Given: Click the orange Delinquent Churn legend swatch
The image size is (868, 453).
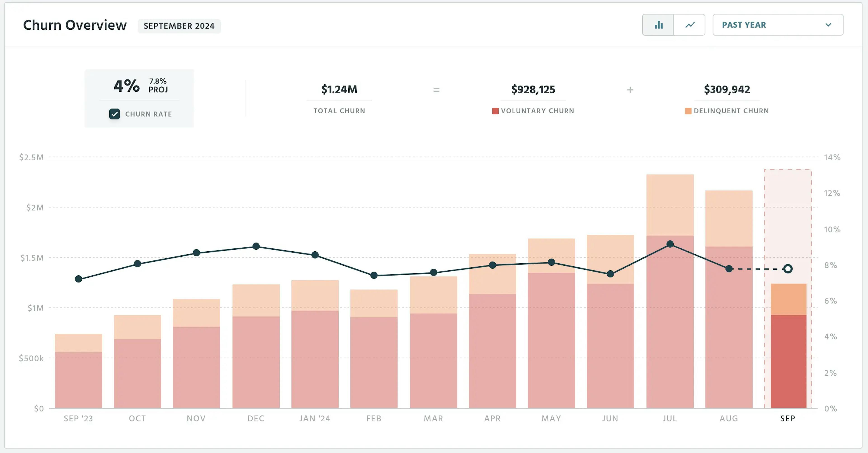Looking at the screenshot, I should [688, 111].
